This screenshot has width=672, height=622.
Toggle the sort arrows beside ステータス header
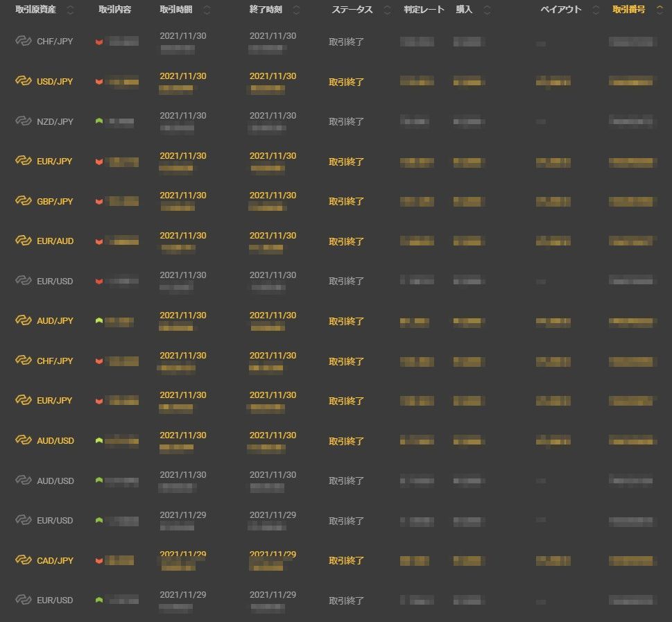coord(387,10)
